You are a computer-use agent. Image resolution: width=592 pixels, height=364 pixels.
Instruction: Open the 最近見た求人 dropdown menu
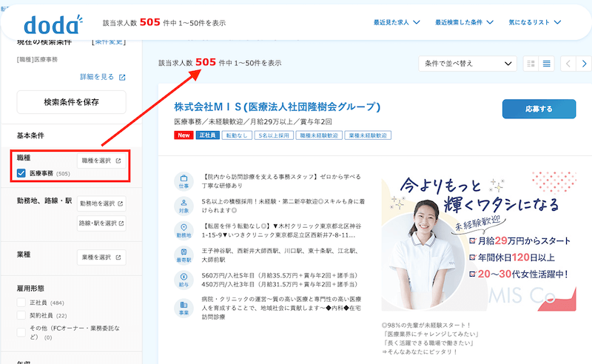397,22
